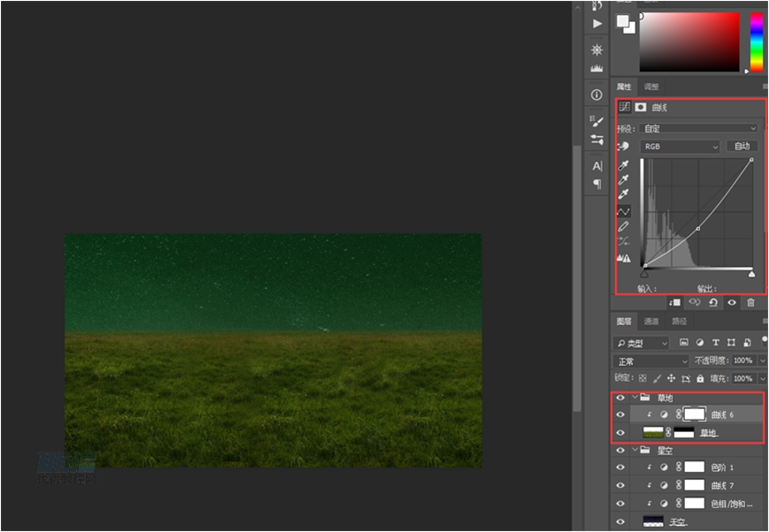
Task: Hide the 星空 group
Action: (621, 450)
